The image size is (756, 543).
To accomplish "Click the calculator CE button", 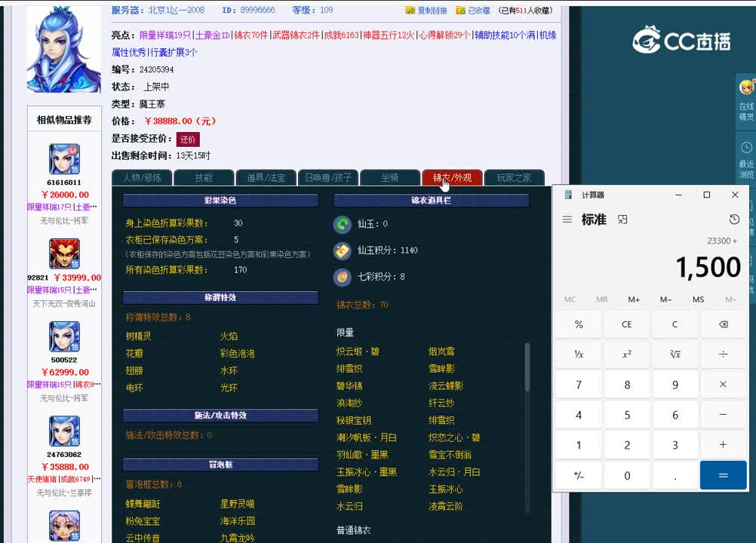I will coord(627,324).
